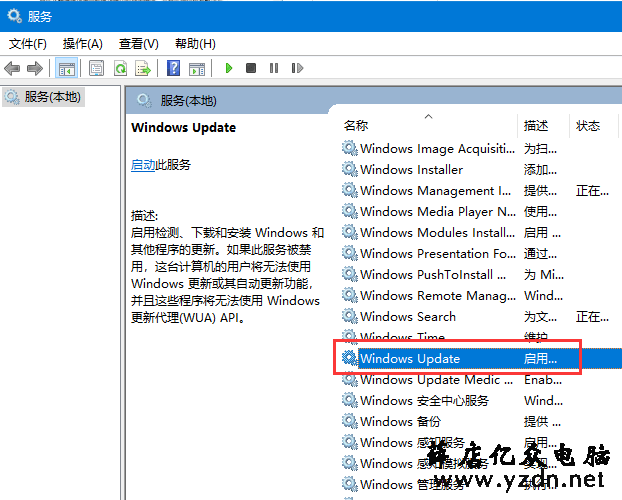The image size is (622, 500).
Task: Click gear icon beside Windows PushToInstall
Action: coord(349,274)
